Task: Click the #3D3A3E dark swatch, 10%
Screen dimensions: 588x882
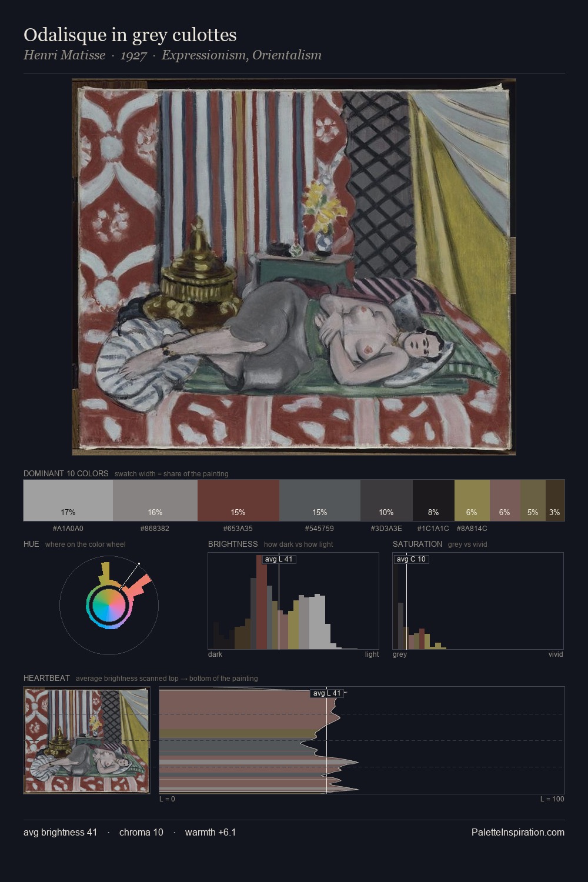Action: pyautogui.click(x=386, y=500)
